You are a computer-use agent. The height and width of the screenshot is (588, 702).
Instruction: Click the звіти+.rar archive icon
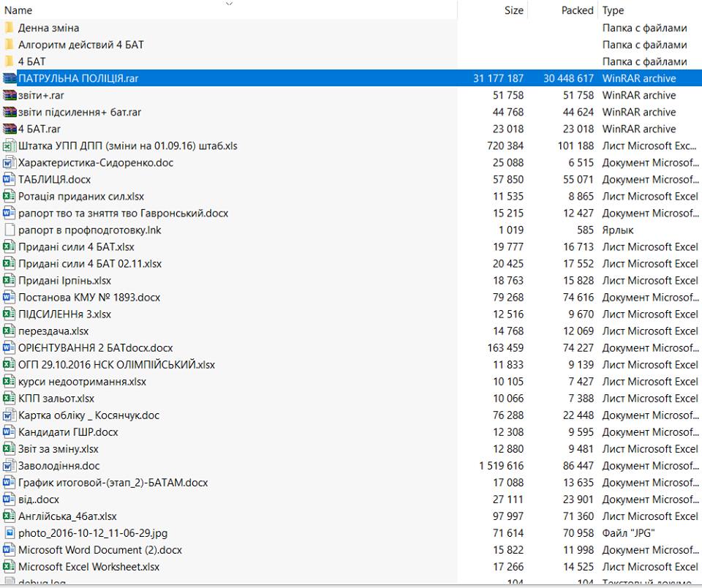click(x=10, y=95)
